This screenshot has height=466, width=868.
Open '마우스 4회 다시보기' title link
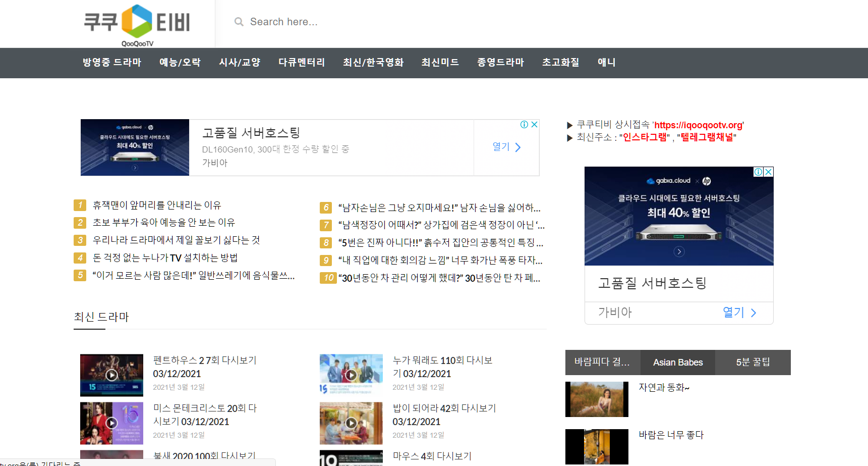coord(432,456)
